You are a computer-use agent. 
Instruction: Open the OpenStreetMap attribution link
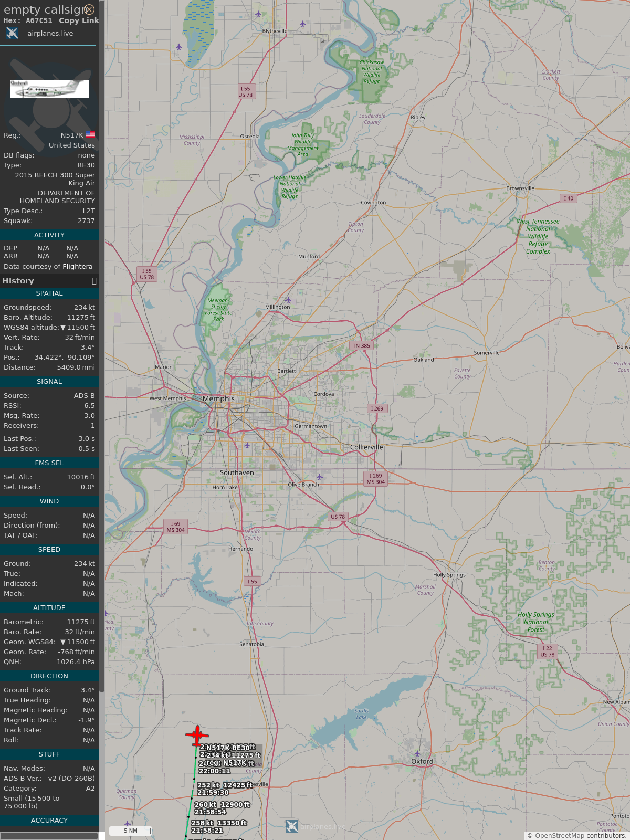pos(560,835)
